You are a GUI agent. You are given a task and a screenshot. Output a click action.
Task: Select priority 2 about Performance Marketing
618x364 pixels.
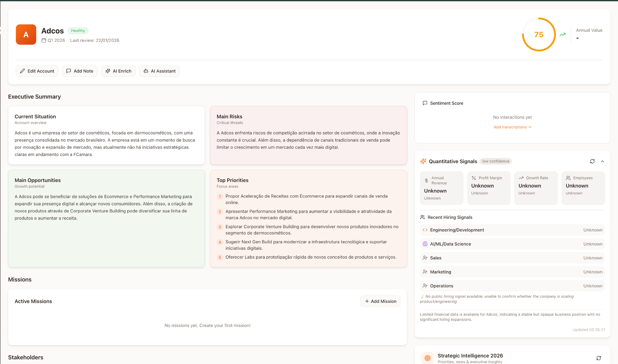308,214
